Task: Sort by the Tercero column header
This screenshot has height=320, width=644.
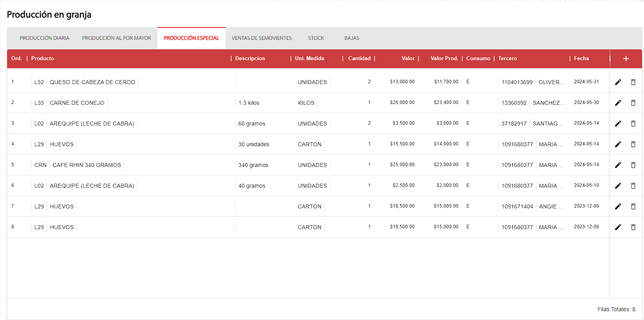Action: pyautogui.click(x=507, y=59)
